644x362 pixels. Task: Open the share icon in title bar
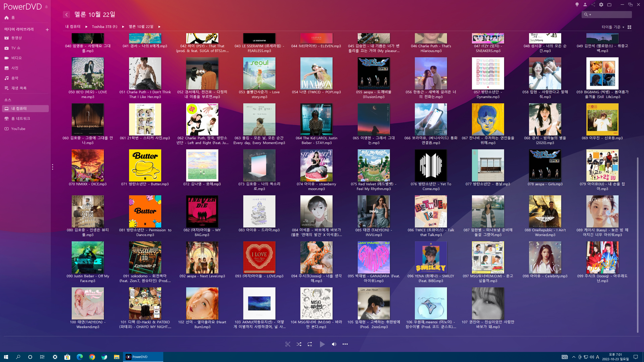(x=593, y=5)
